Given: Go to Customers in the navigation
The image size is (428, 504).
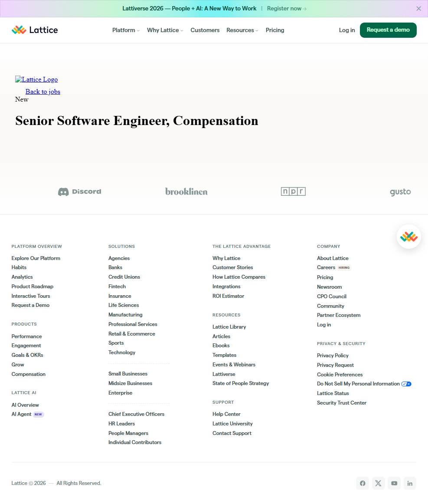Looking at the screenshot, I should pos(205,30).
